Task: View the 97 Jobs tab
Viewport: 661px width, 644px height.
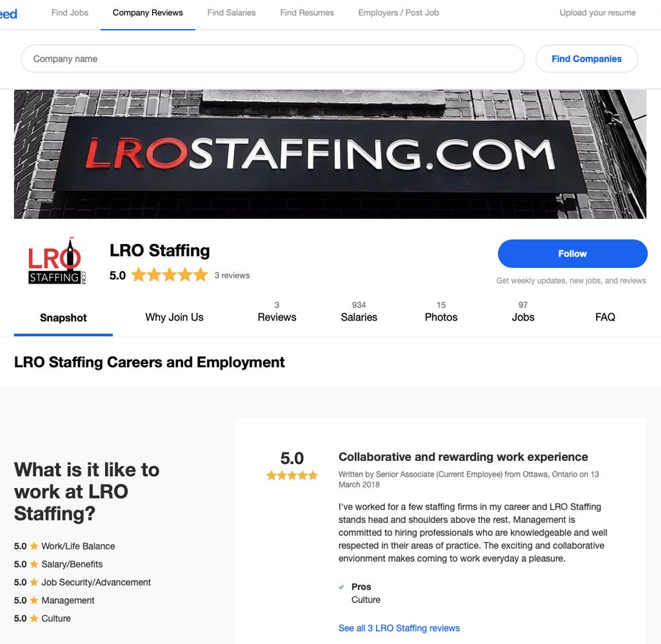Action: click(523, 311)
